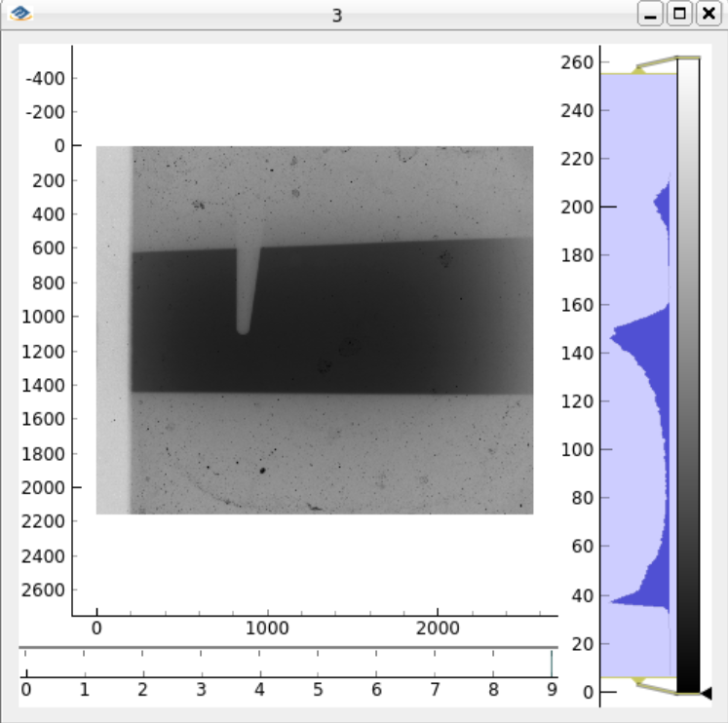Click the black gradient tick at the colorbar bottom
The width and height of the screenshot is (728, 723).
pyautogui.click(x=706, y=694)
